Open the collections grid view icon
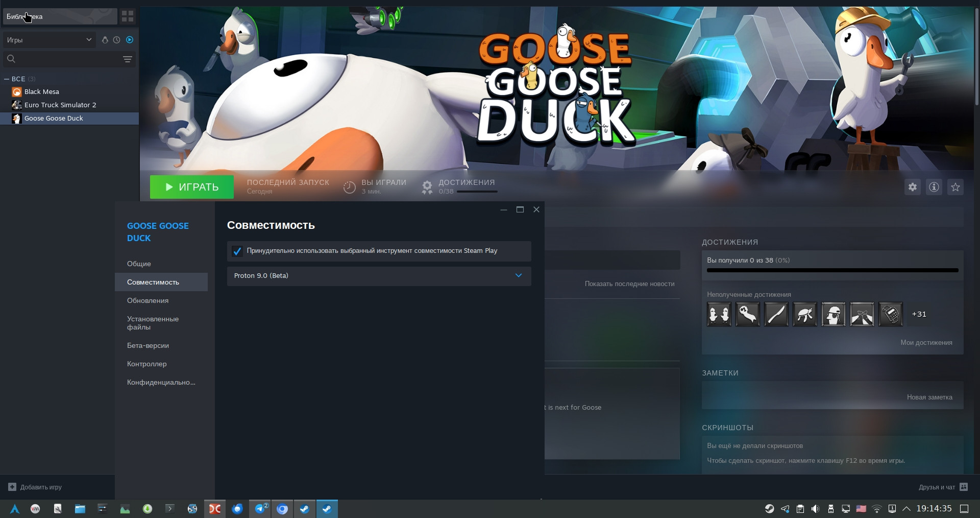980x518 pixels. [x=128, y=16]
